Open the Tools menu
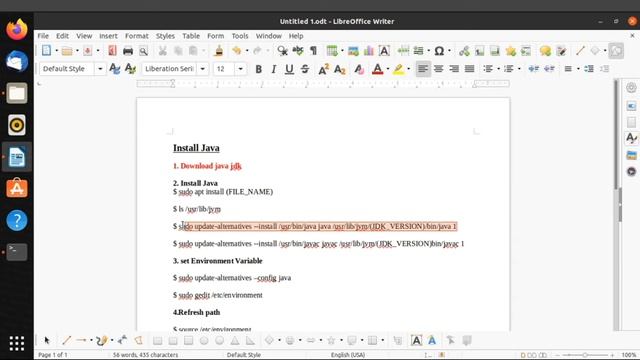The height and width of the screenshot is (360, 640). tap(240, 36)
